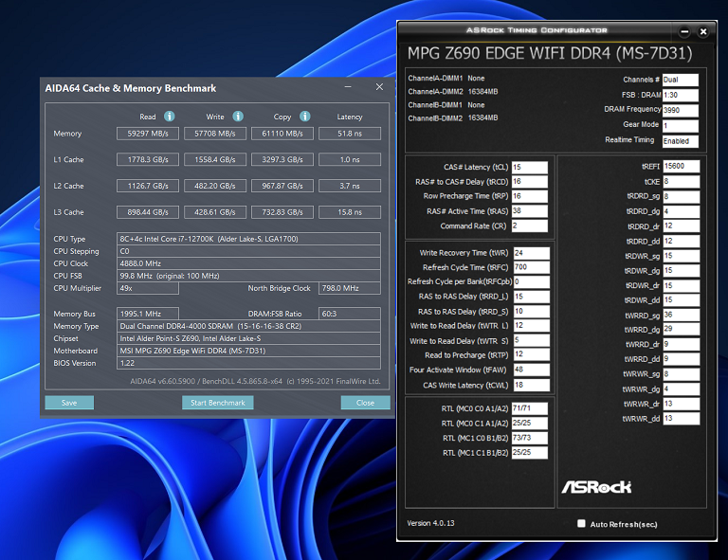The width and height of the screenshot is (728, 560).
Task: Click the ASRock logo
Action: click(596, 487)
